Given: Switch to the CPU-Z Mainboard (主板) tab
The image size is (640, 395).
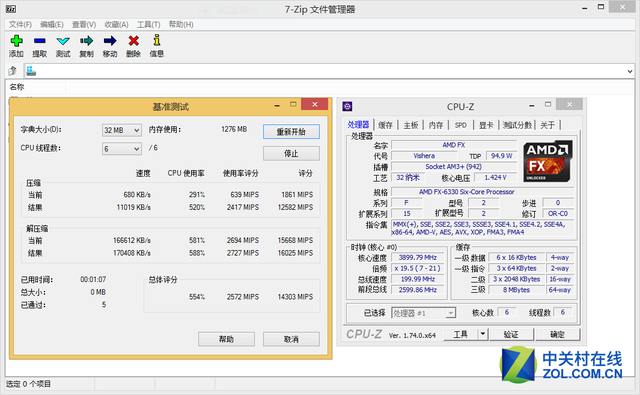Looking at the screenshot, I should tap(411, 125).
